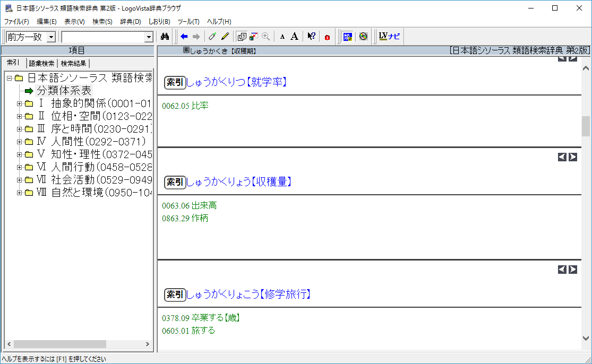Toggle the multi-page view icon
This screenshot has width=592, height=364.
242,37
